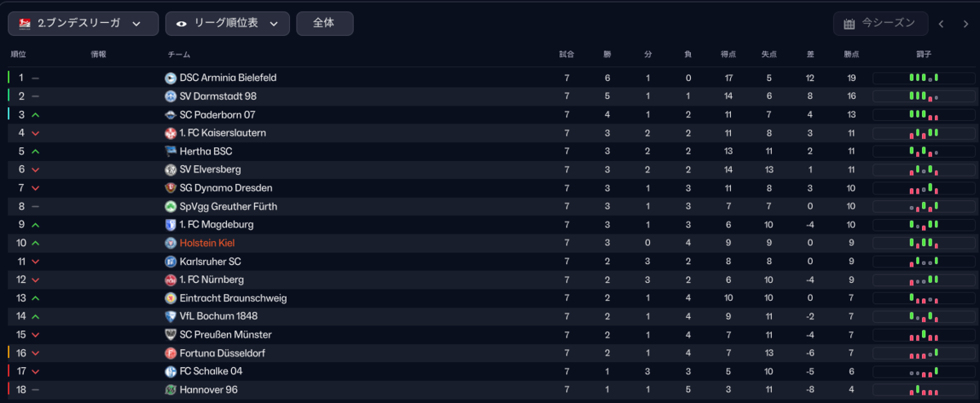Click the 1. FC Kaiserslautern crest icon
Screen dimensions: 980x403
[x=171, y=133]
